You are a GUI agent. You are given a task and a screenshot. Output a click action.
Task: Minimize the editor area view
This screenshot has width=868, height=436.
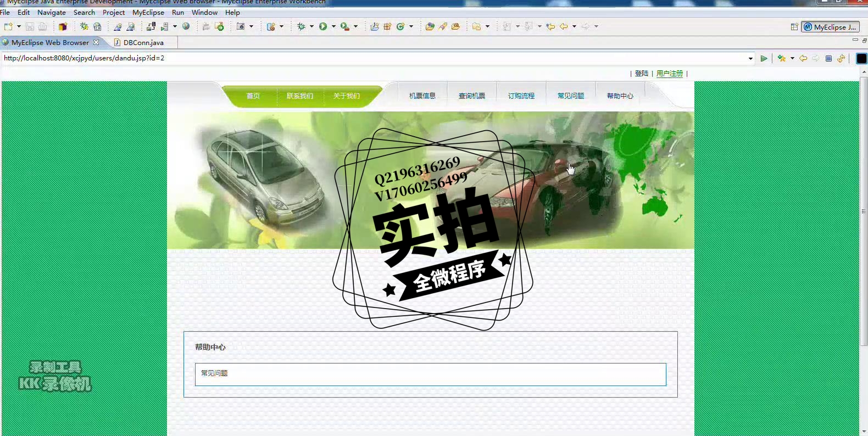855,40
